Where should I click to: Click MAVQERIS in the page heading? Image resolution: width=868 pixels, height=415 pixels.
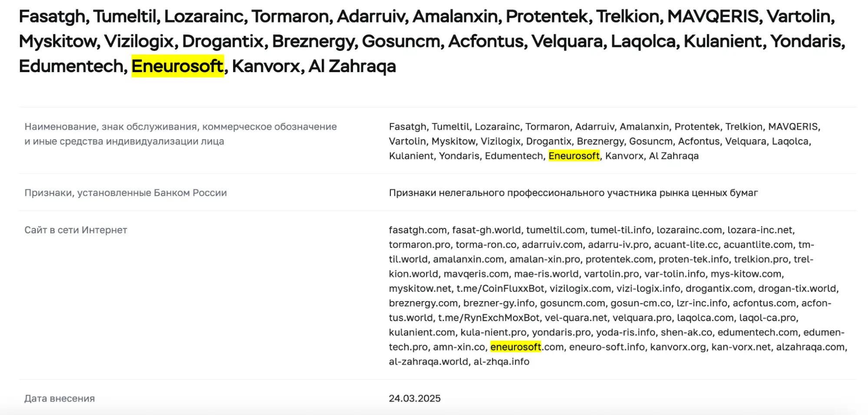[713, 17]
